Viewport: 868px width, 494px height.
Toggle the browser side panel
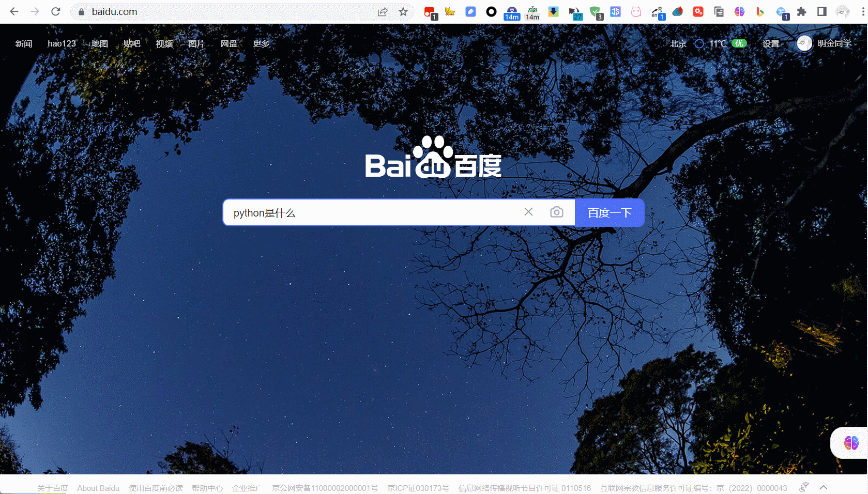coord(822,12)
